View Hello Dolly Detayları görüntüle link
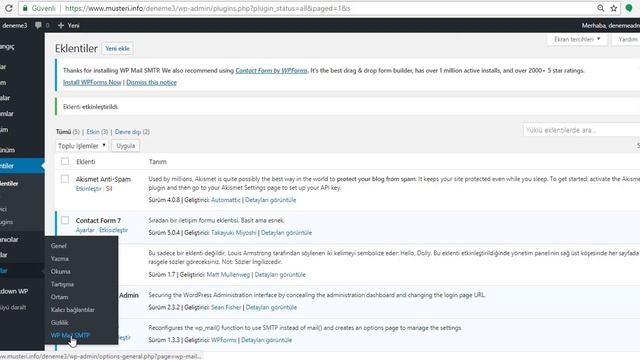 (280, 274)
